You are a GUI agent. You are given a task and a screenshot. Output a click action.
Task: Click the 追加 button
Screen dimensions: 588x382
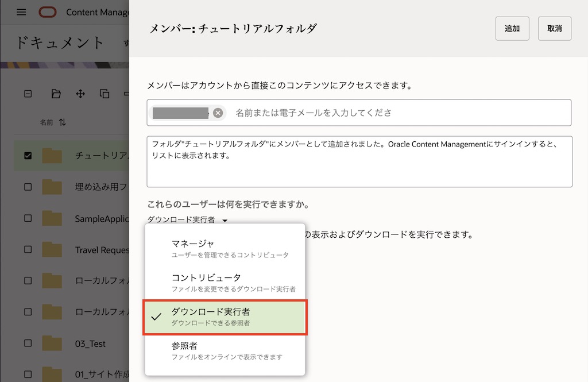(512, 29)
